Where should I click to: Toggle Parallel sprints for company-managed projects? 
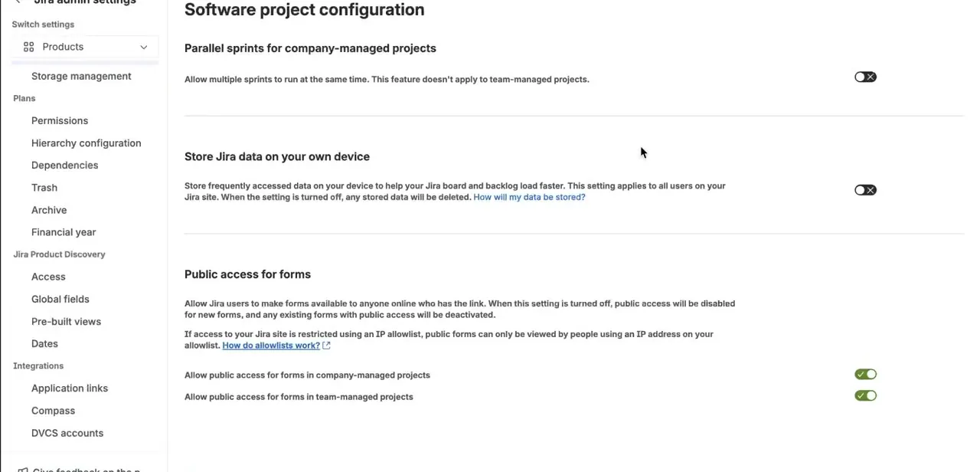865,77
